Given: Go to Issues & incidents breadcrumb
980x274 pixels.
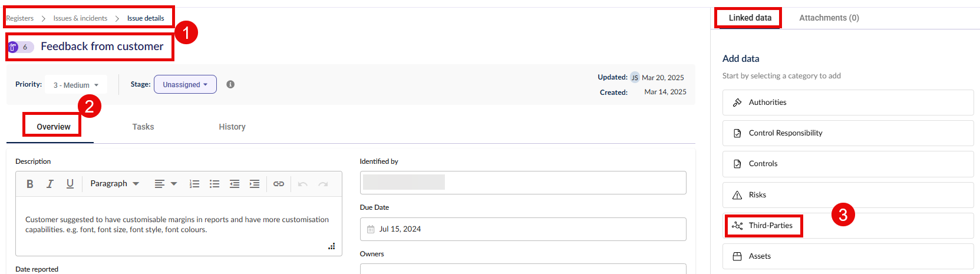Looking at the screenshot, I should click(x=80, y=18).
